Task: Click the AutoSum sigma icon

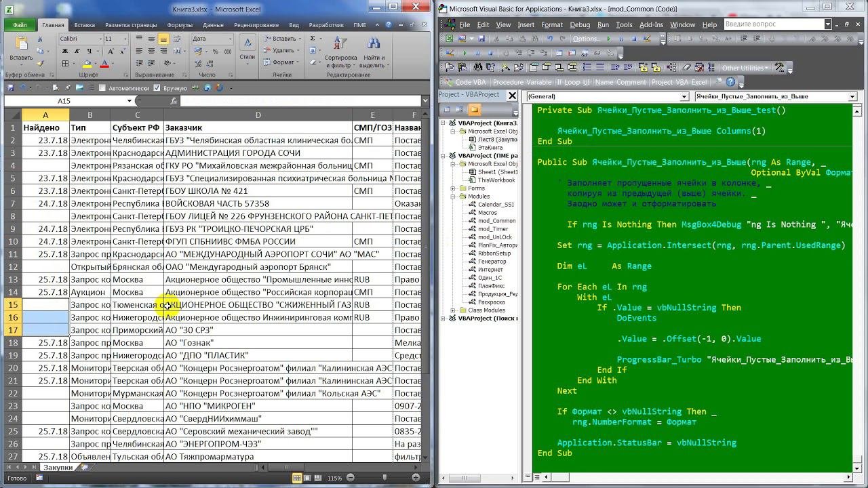Action: 313,39
